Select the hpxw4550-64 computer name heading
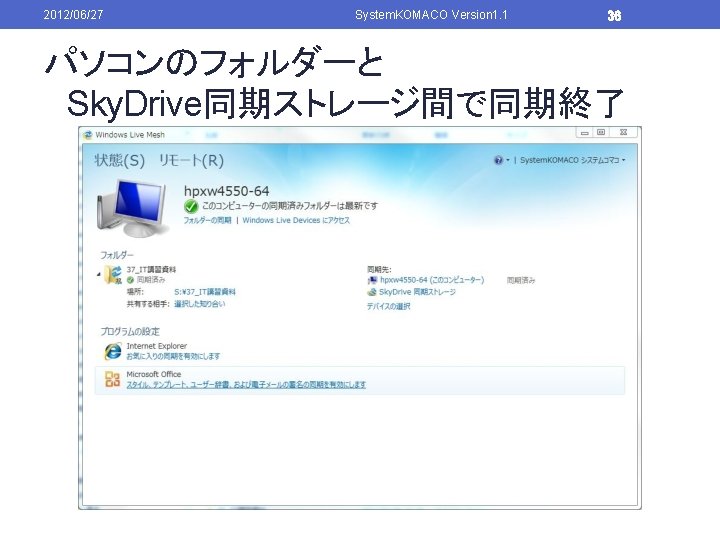The width and height of the screenshot is (720, 540). point(226,191)
